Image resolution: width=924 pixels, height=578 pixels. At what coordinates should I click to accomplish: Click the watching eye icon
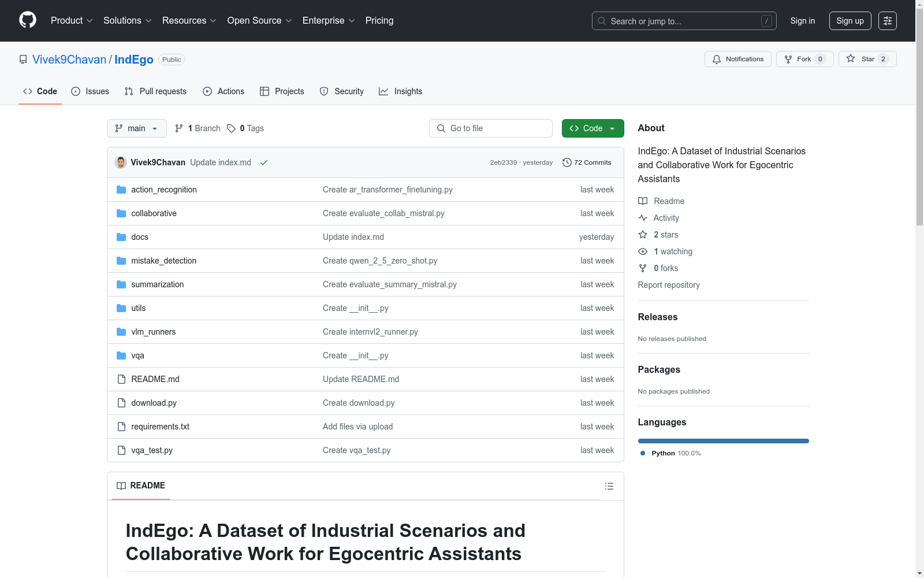click(643, 251)
